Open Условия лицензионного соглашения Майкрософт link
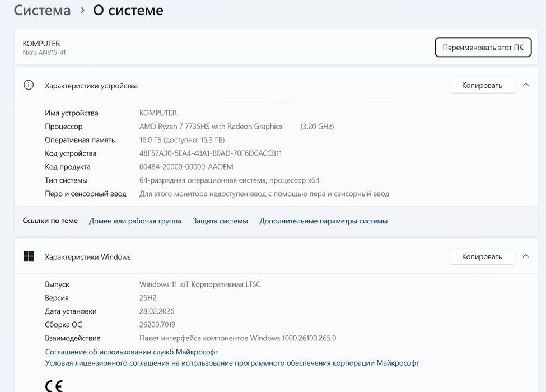This screenshot has width=546, height=392. coord(232,363)
